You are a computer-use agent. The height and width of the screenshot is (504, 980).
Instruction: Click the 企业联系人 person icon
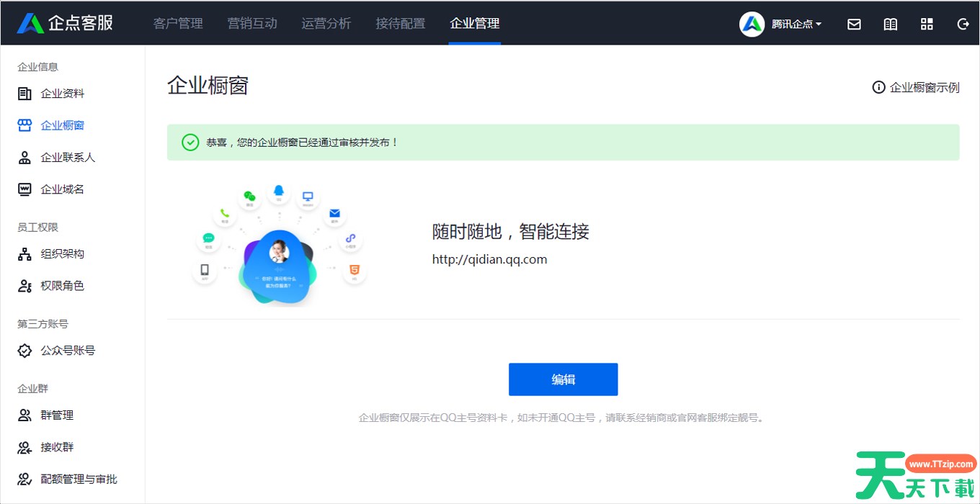coord(24,157)
